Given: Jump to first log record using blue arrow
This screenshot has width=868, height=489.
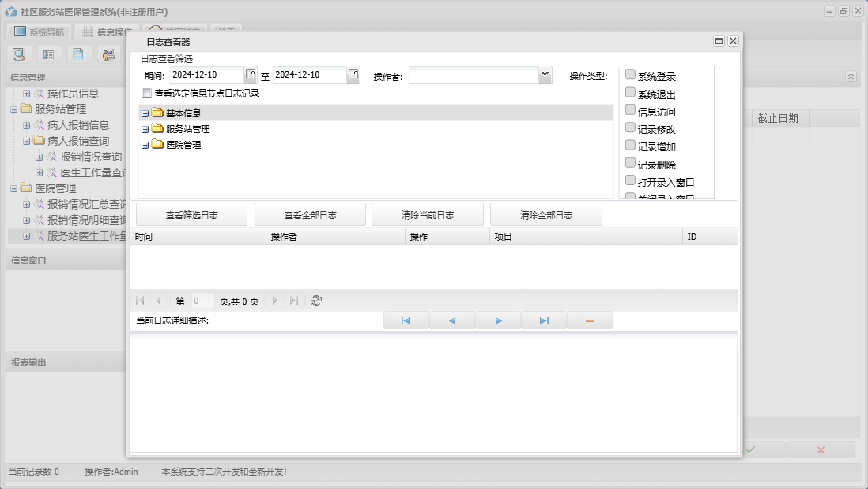Looking at the screenshot, I should 406,320.
